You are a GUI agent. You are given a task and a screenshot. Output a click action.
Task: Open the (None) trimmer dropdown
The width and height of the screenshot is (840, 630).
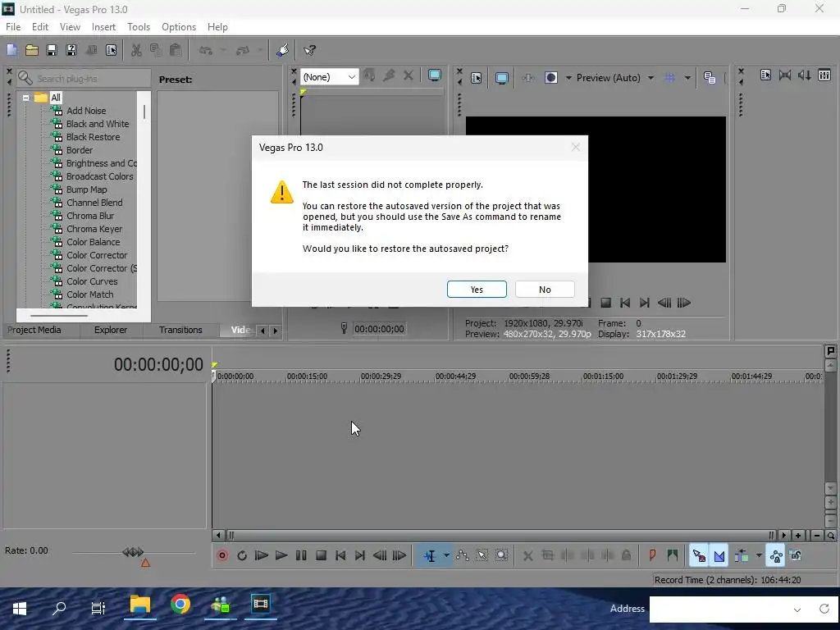(x=329, y=77)
